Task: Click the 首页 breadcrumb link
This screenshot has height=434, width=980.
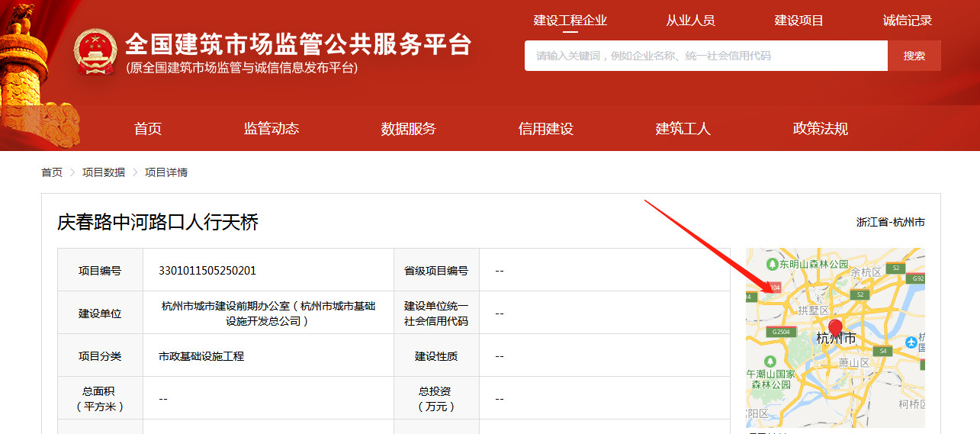Action: pyautogui.click(x=52, y=172)
